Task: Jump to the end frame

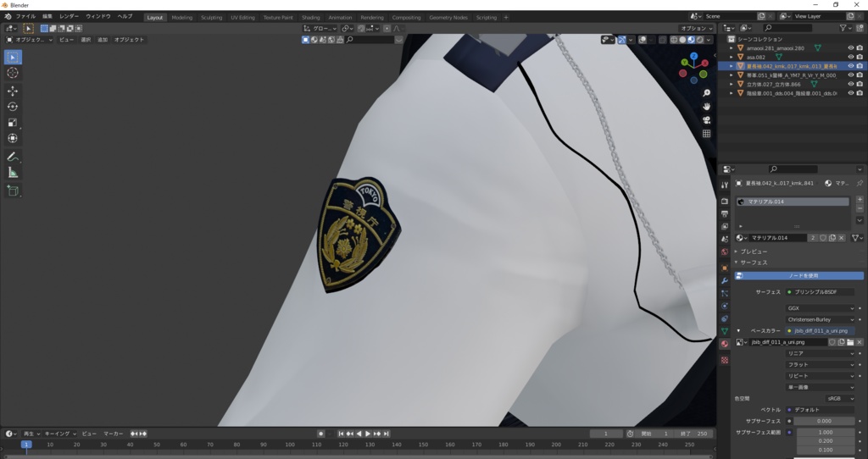Action: (x=387, y=434)
